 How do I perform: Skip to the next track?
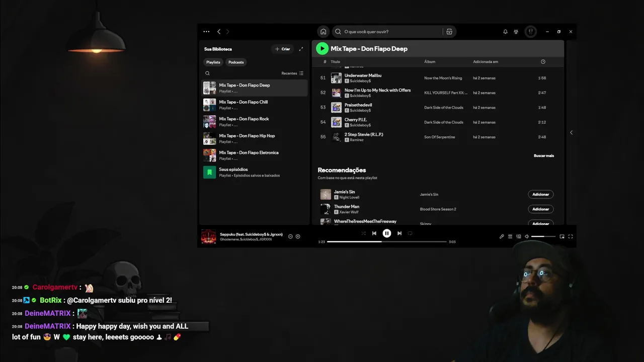click(x=399, y=233)
